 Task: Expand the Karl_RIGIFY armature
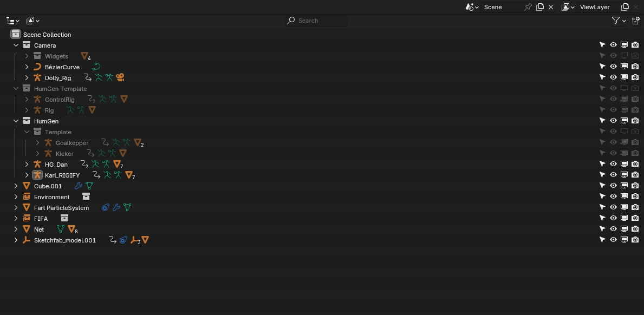(27, 175)
